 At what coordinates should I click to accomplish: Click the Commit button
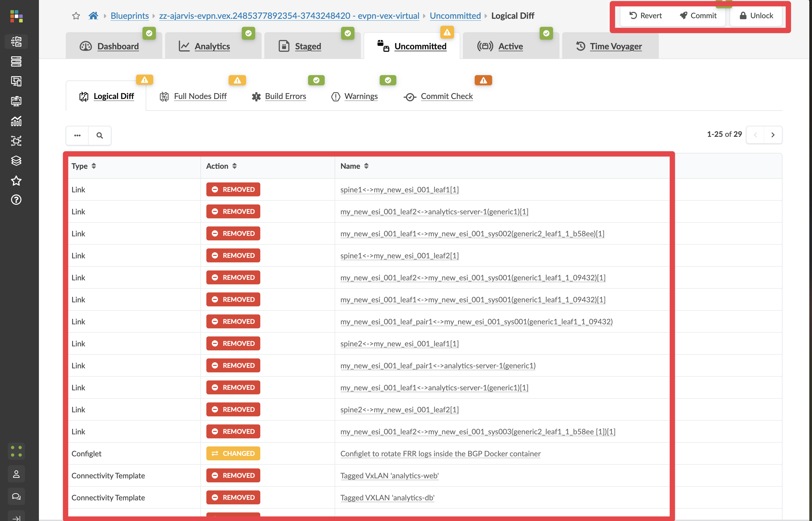coord(698,16)
